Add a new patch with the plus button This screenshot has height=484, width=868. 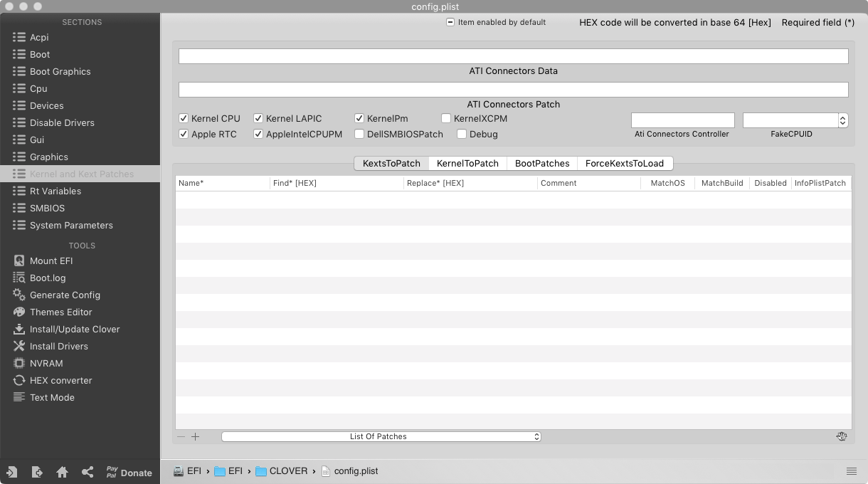(x=195, y=436)
